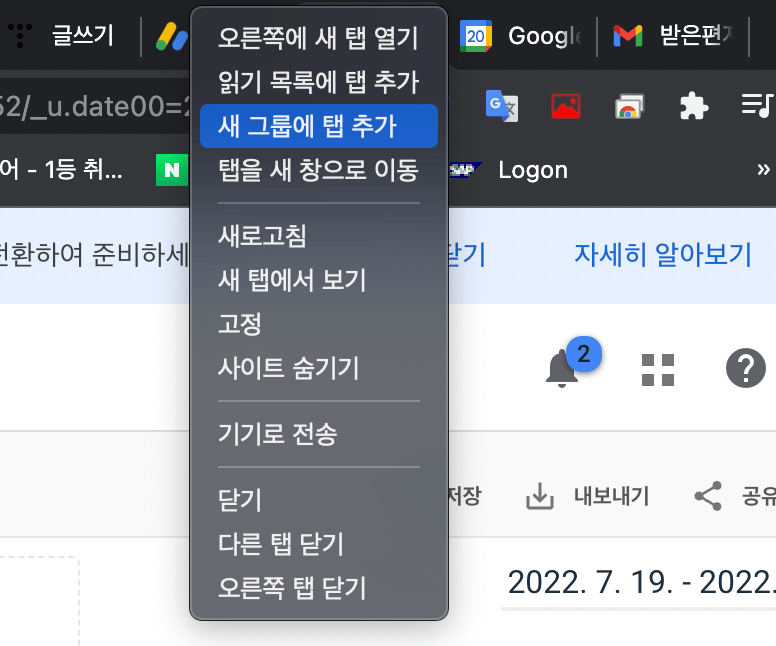Click the address bar URL field
The height and width of the screenshot is (646, 776).
click(94, 106)
